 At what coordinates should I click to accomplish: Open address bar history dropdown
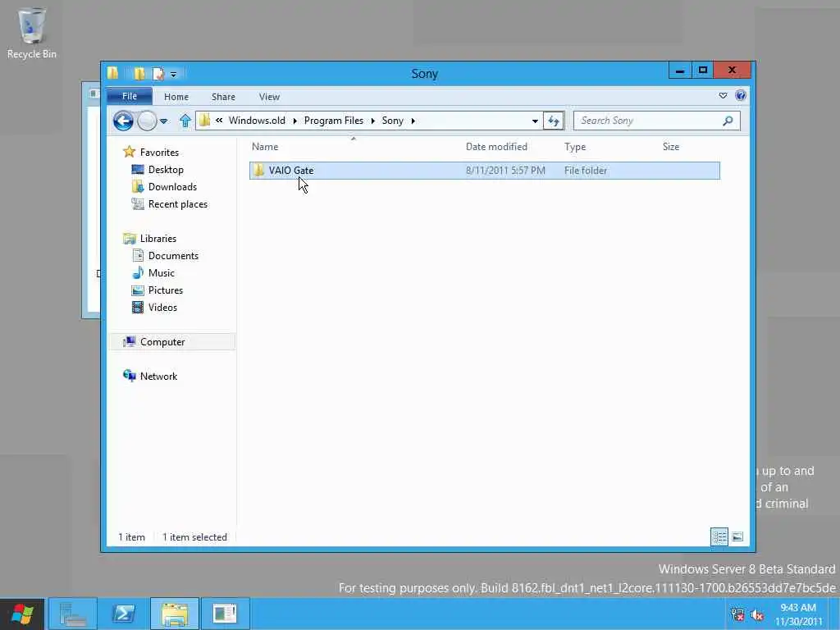pos(535,121)
